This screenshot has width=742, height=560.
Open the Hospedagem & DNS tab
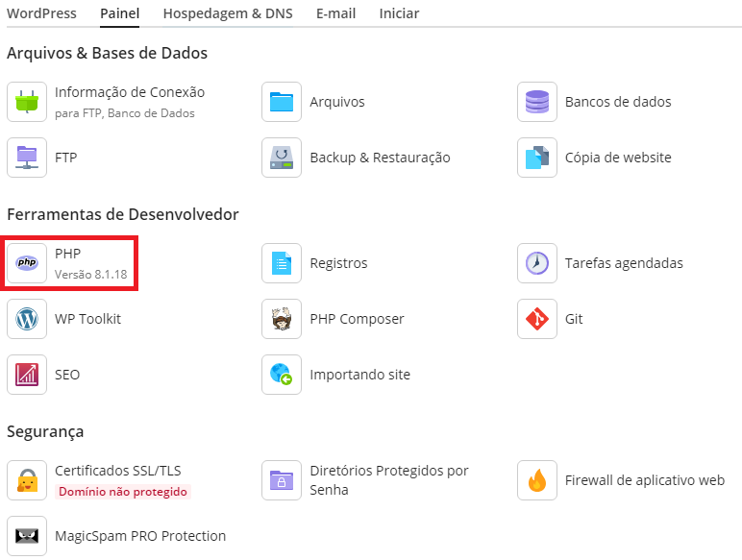pyautogui.click(x=228, y=13)
